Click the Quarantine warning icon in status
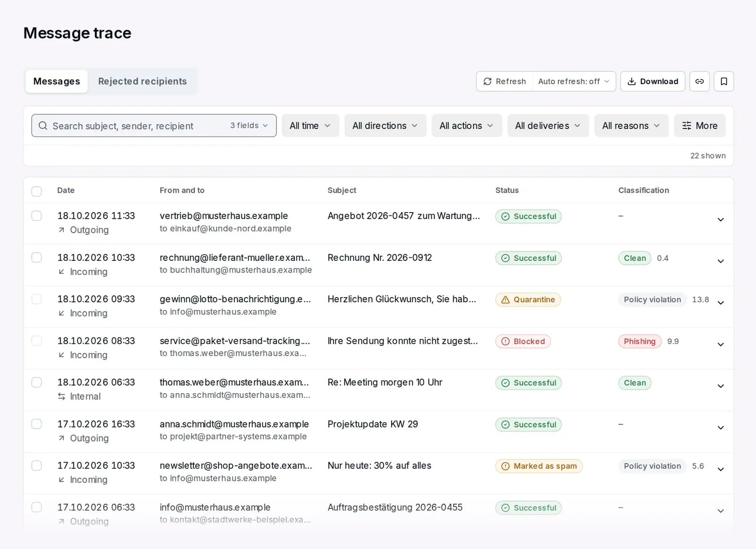 point(505,300)
